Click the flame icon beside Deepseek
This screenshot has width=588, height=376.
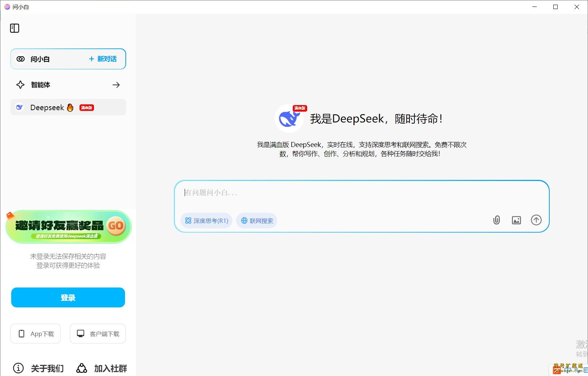point(70,107)
